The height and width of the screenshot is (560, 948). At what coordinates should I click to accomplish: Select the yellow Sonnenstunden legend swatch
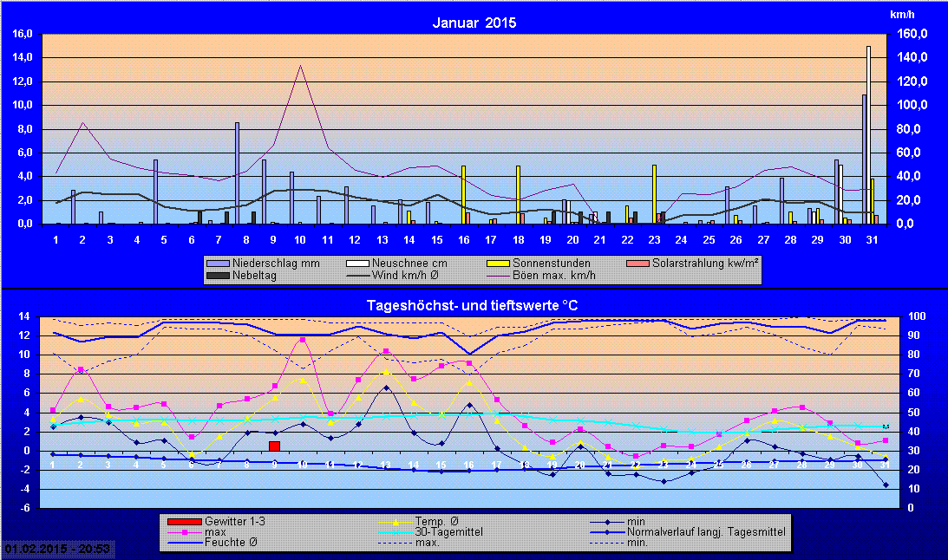[499, 264]
